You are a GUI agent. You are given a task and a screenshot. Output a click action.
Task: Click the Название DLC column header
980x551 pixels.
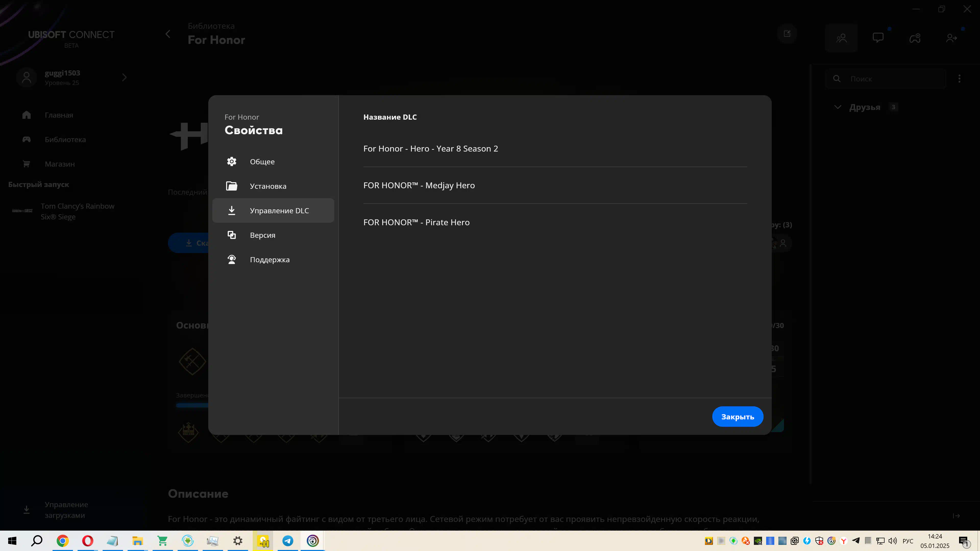[390, 117]
